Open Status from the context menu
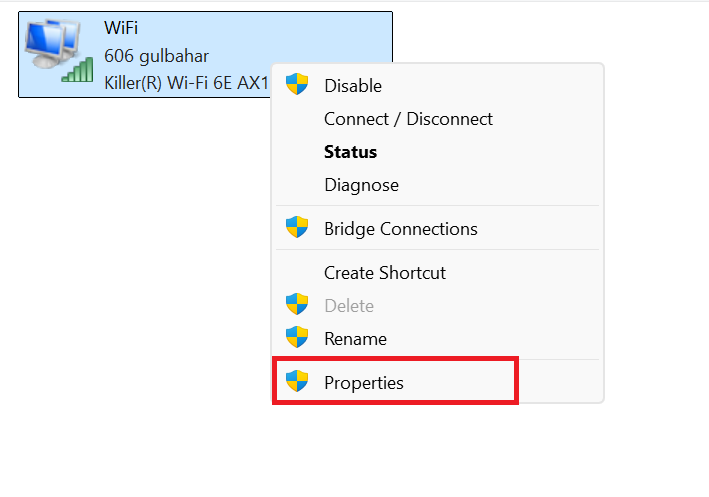The width and height of the screenshot is (709, 497). (x=350, y=152)
